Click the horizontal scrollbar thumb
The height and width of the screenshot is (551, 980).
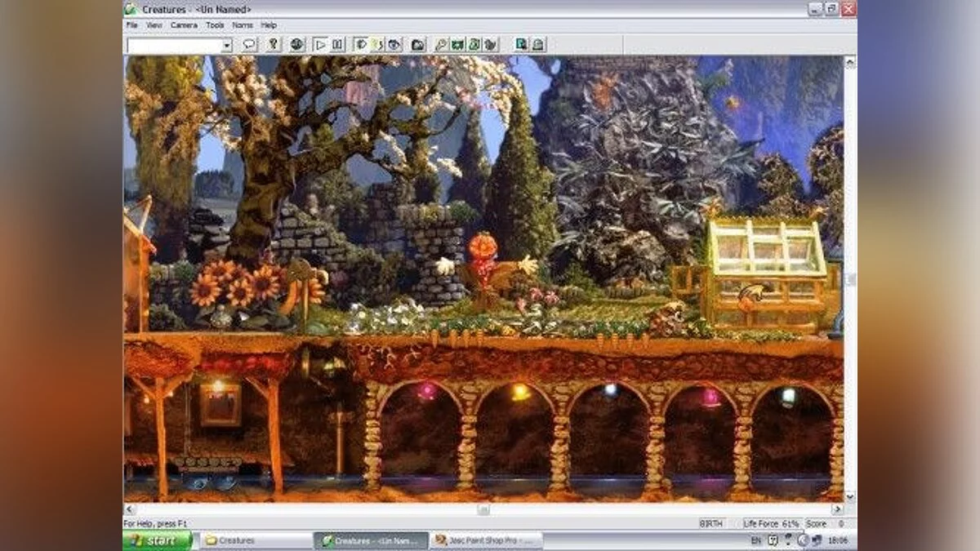pyautogui.click(x=483, y=509)
